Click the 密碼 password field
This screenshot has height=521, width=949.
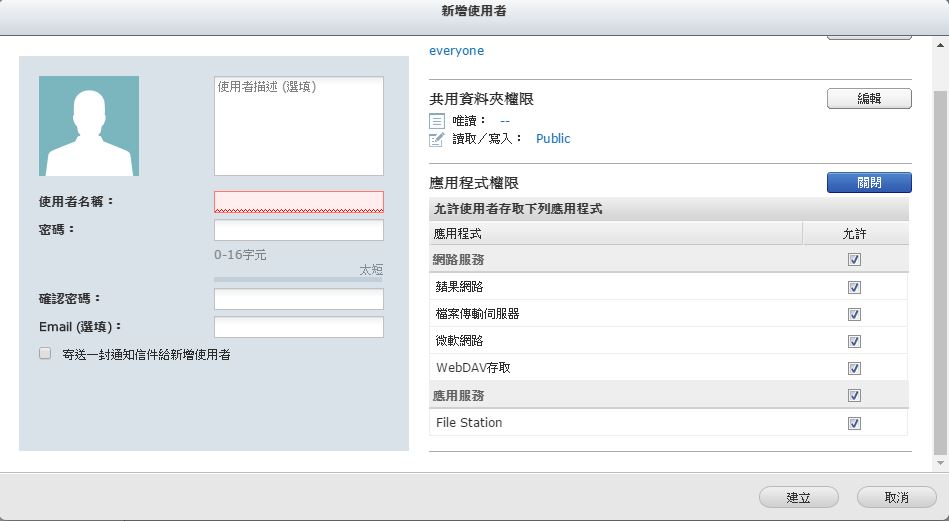tap(298, 230)
